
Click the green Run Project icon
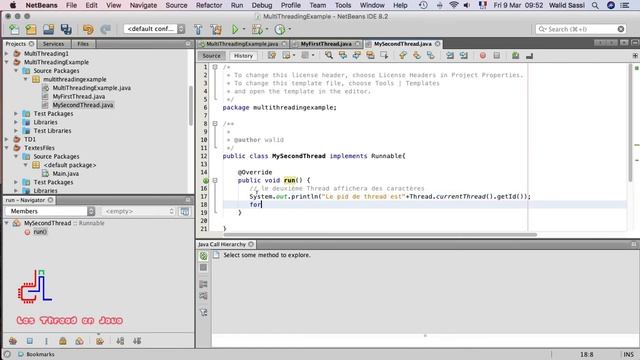point(235,29)
